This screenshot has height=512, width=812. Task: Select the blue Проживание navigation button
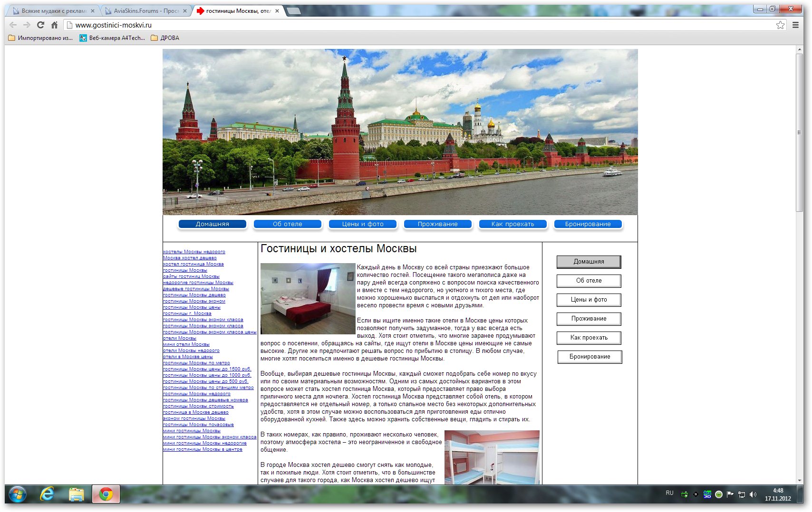438,224
